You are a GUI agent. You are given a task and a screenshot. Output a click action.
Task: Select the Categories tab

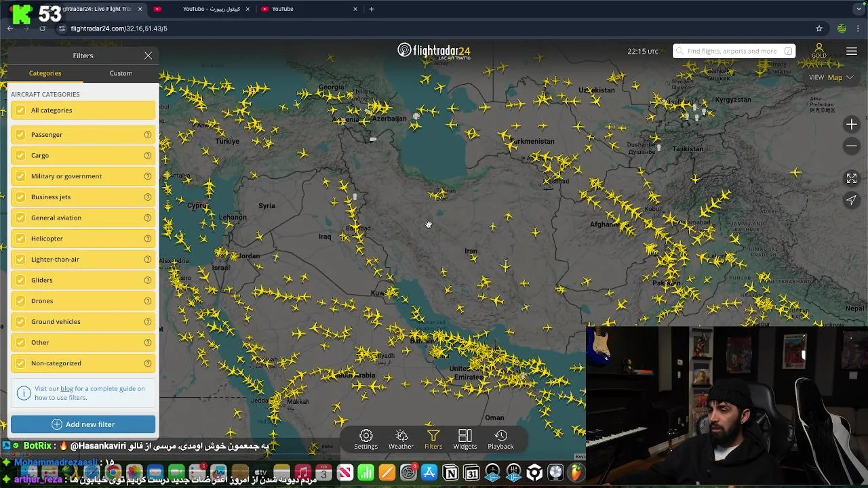pos(45,73)
